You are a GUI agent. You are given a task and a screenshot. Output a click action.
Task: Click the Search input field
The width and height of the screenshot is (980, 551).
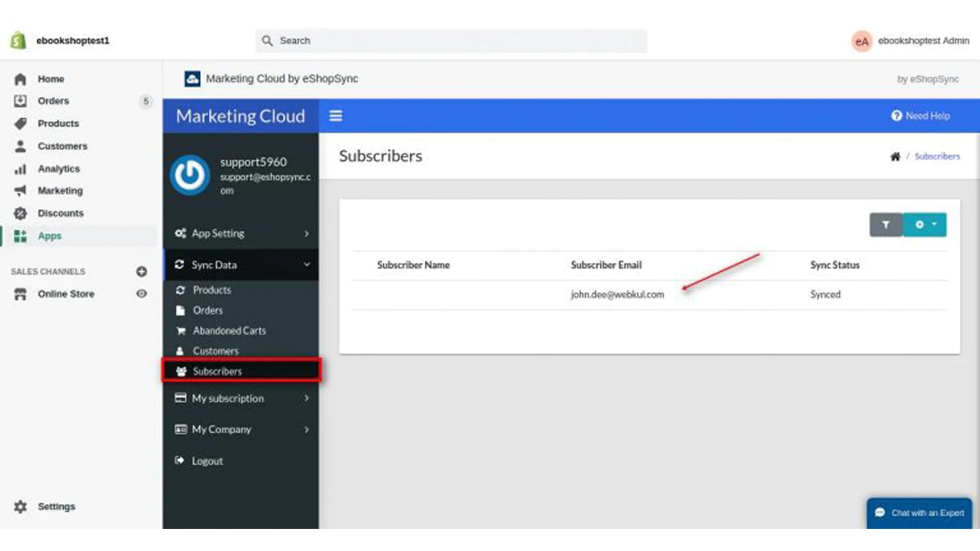pos(451,41)
